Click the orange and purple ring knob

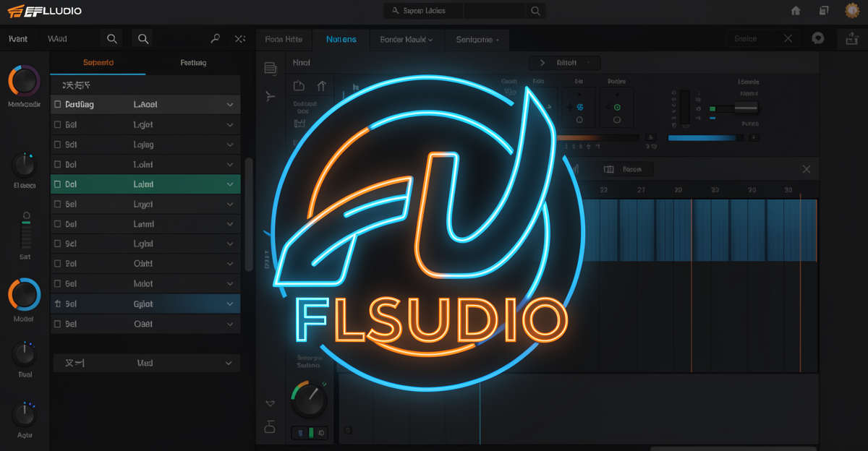click(24, 80)
